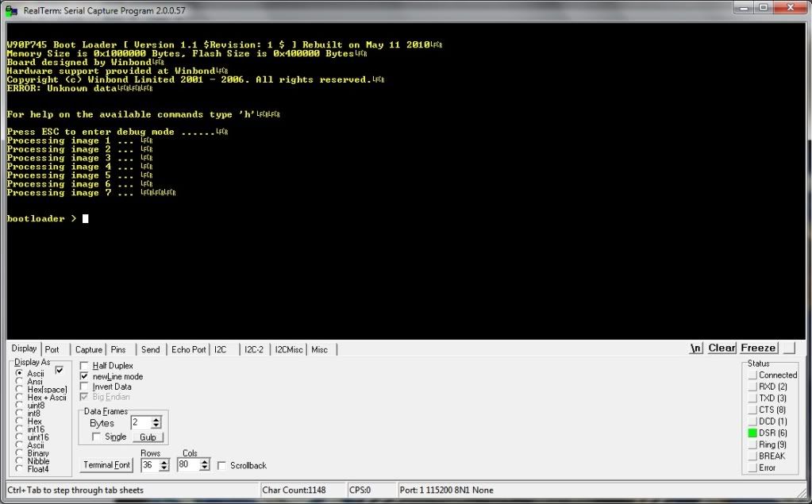Open the Terminal Font dialog
Image resolution: width=812 pixels, height=504 pixels.
[x=106, y=464]
